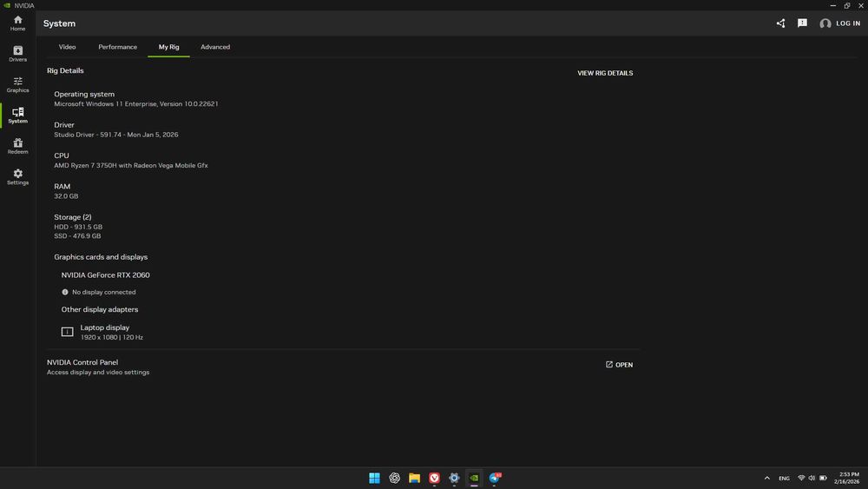Open ChatGPT from the taskbar
Viewport: 868px width, 489px height.
click(395, 478)
